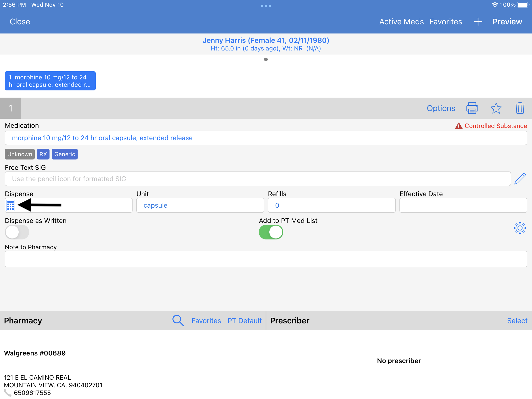Viewport: 532px width, 399px height.
Task: Add a new medication with the plus icon
Action: click(x=478, y=22)
